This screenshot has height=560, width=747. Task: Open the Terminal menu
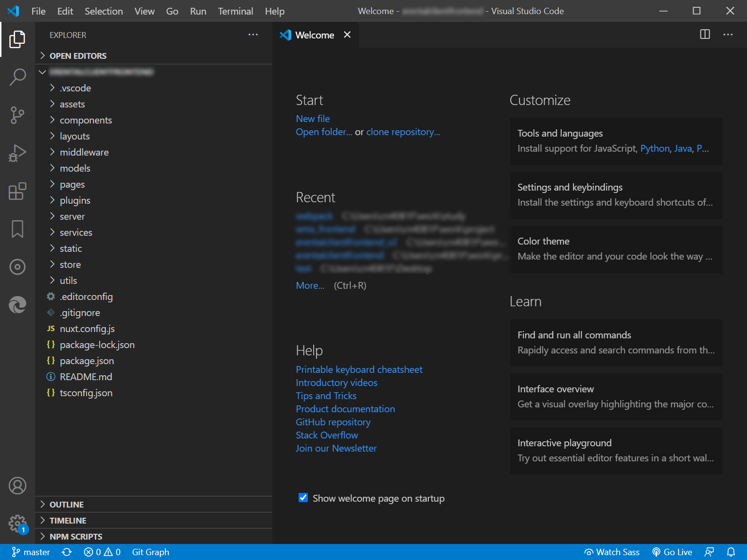click(x=235, y=11)
